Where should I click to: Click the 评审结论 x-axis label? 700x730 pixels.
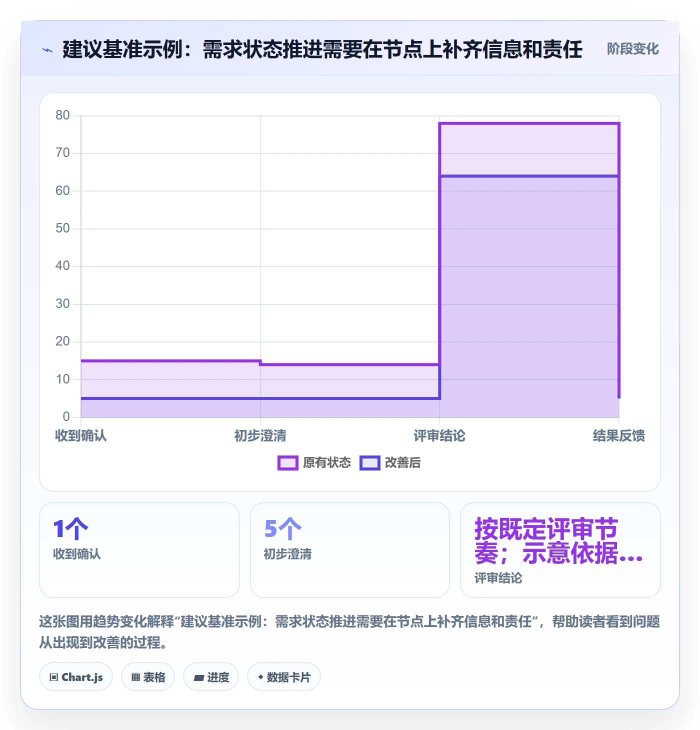pyautogui.click(x=439, y=436)
